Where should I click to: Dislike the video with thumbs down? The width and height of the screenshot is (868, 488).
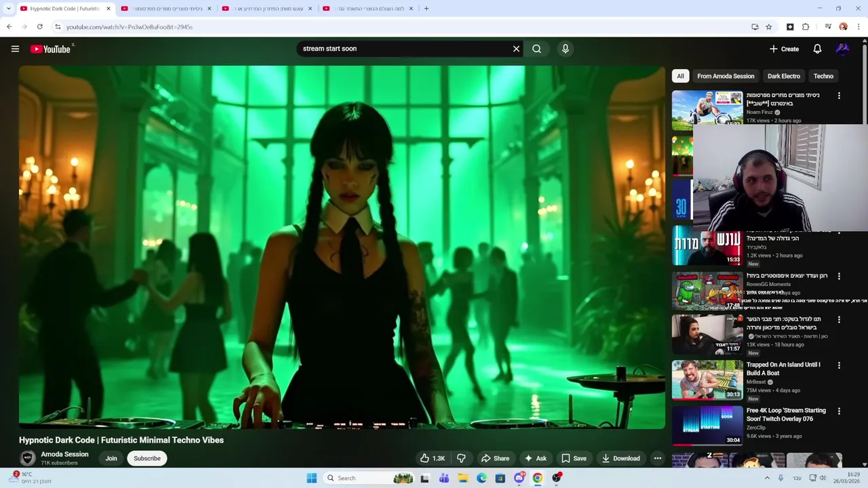[461, 458]
